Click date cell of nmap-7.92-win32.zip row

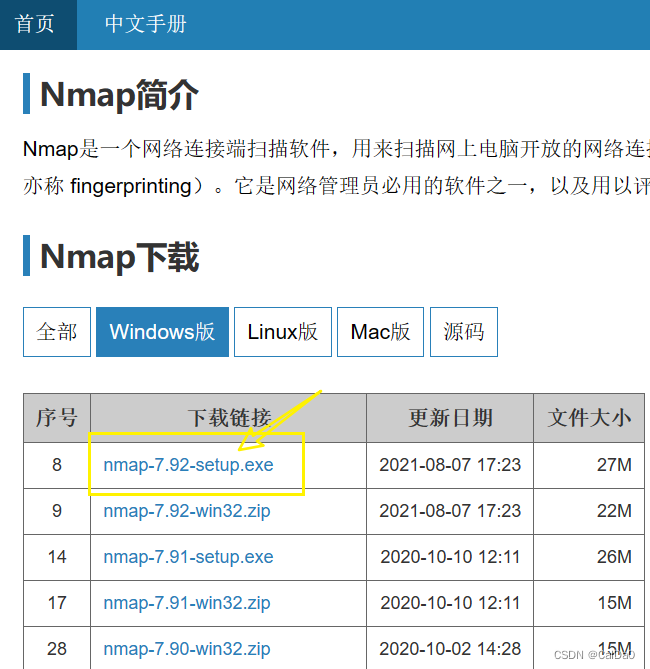[450, 511]
